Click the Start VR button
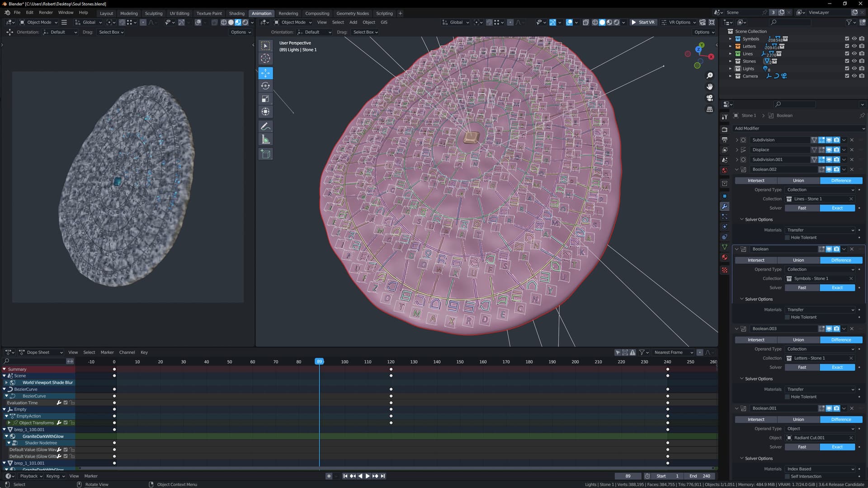 point(643,22)
